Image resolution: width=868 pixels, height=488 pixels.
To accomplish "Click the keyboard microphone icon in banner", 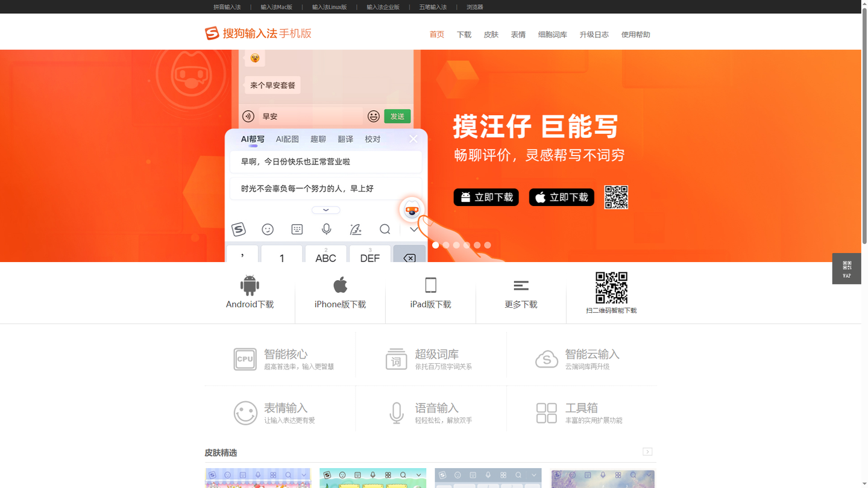I will (x=326, y=229).
